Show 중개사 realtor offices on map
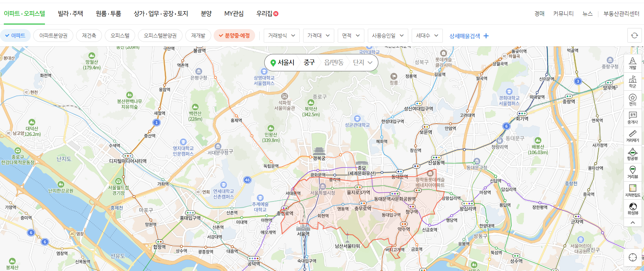 (633, 118)
